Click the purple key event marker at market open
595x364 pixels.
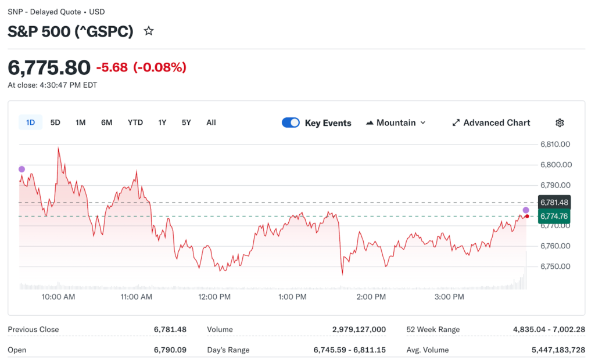click(x=22, y=170)
